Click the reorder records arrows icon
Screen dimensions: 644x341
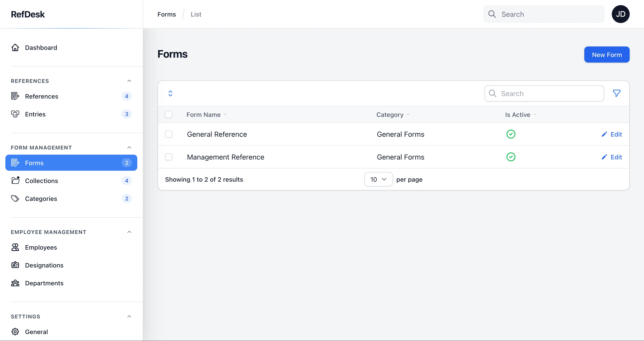click(x=170, y=93)
